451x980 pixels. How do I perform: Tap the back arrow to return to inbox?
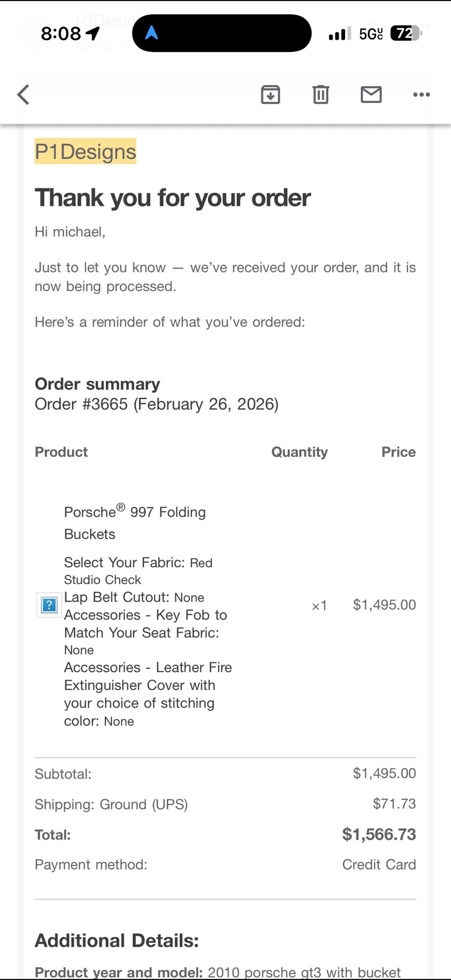pyautogui.click(x=23, y=95)
